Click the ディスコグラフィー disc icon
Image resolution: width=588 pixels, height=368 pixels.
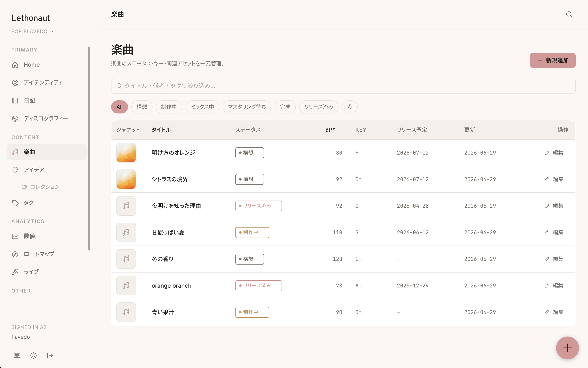[15, 119]
